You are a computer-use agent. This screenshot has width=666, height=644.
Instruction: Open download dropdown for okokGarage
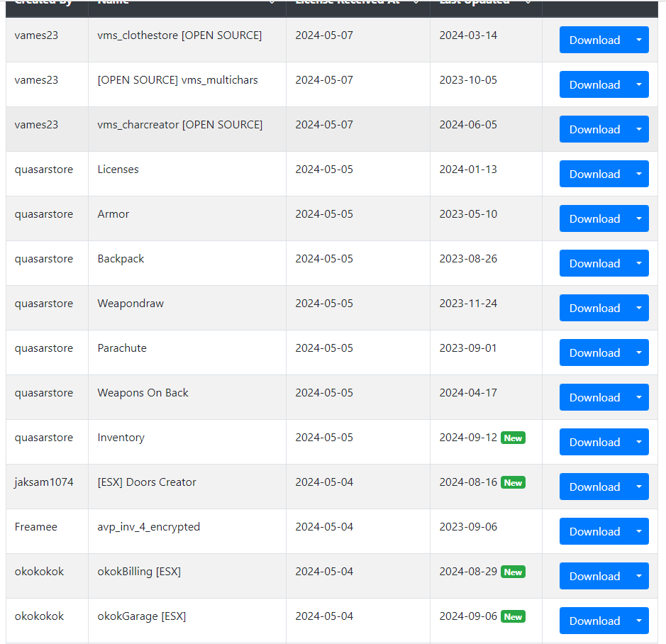coord(639,621)
